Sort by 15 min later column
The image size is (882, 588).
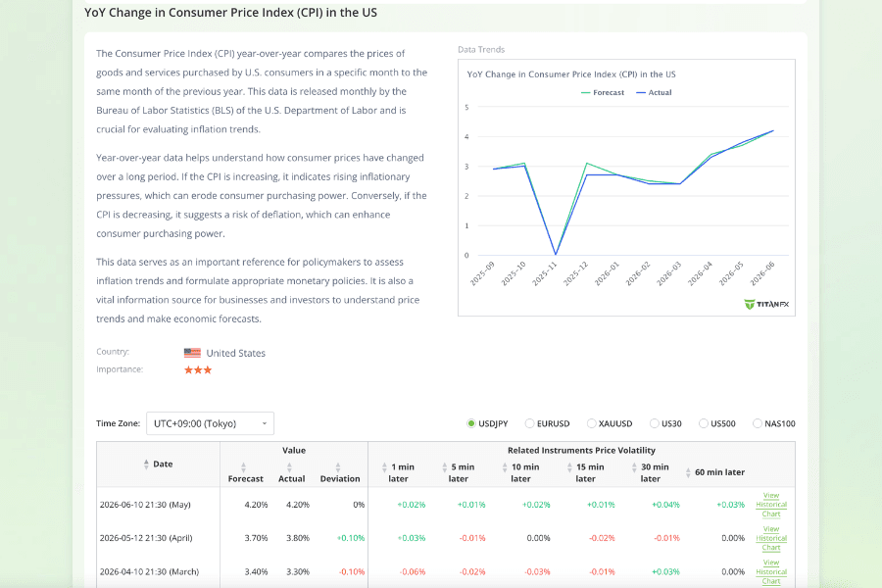click(569, 467)
